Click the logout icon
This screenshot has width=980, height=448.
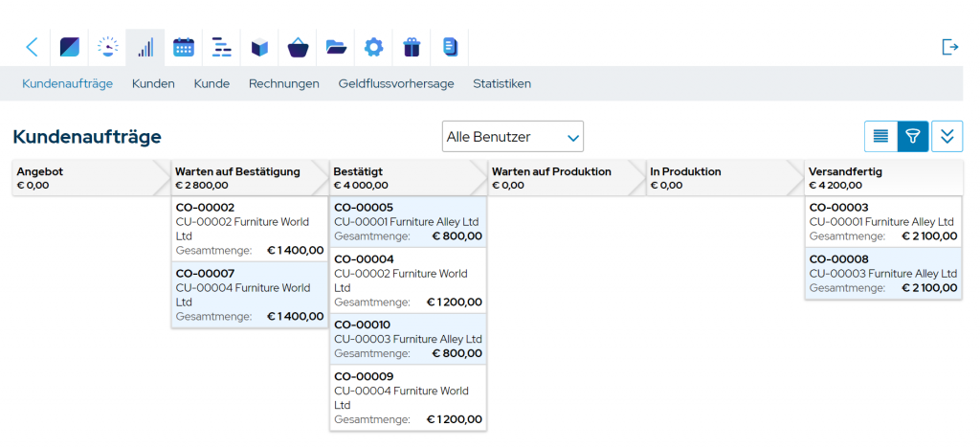949,47
